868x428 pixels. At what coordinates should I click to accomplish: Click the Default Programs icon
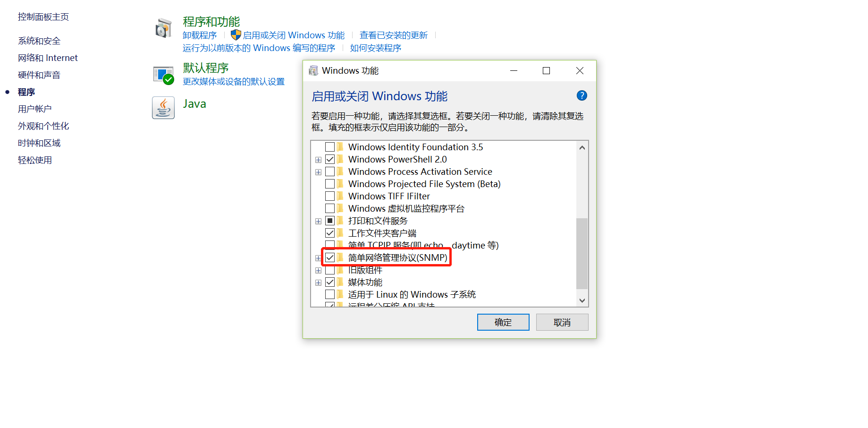(x=163, y=75)
